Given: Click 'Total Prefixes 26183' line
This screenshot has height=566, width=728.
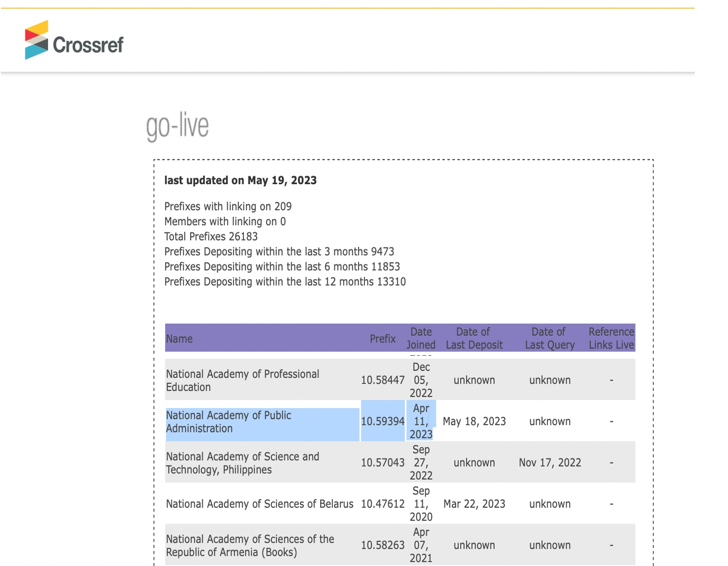Looking at the screenshot, I should pyautogui.click(x=211, y=237).
